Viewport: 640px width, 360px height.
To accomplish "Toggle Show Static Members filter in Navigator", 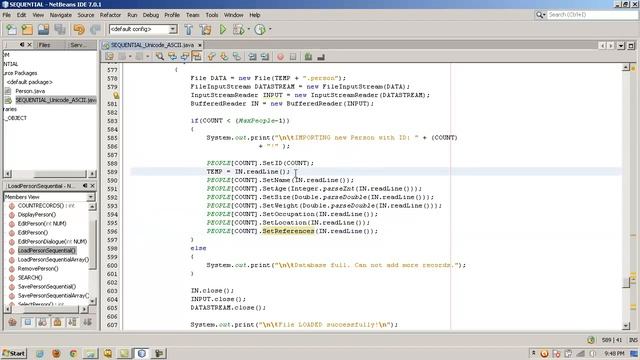I will click(x=42, y=322).
